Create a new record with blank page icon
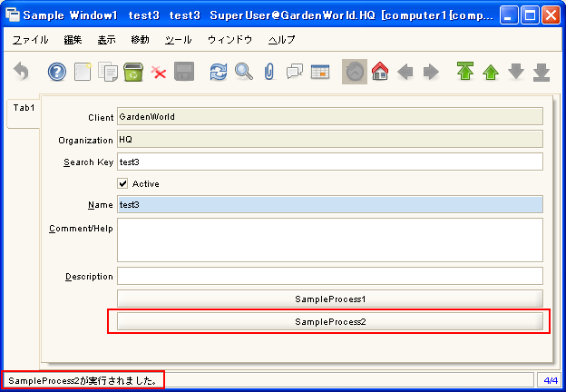566x392 pixels. (x=83, y=72)
